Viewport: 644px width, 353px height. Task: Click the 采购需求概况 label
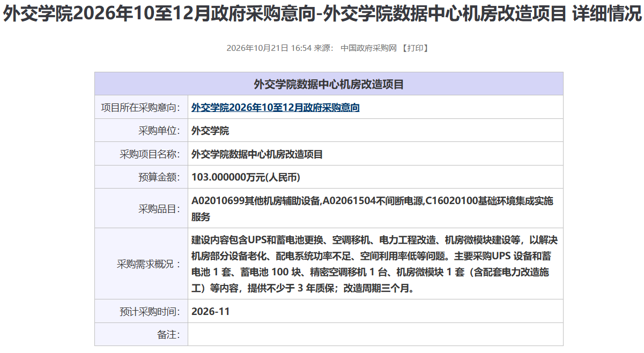pos(150,264)
